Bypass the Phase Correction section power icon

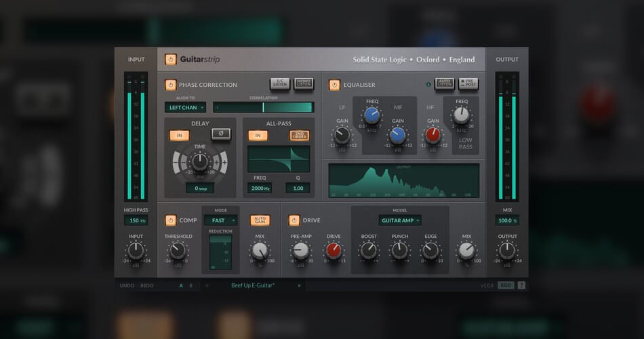(x=170, y=85)
